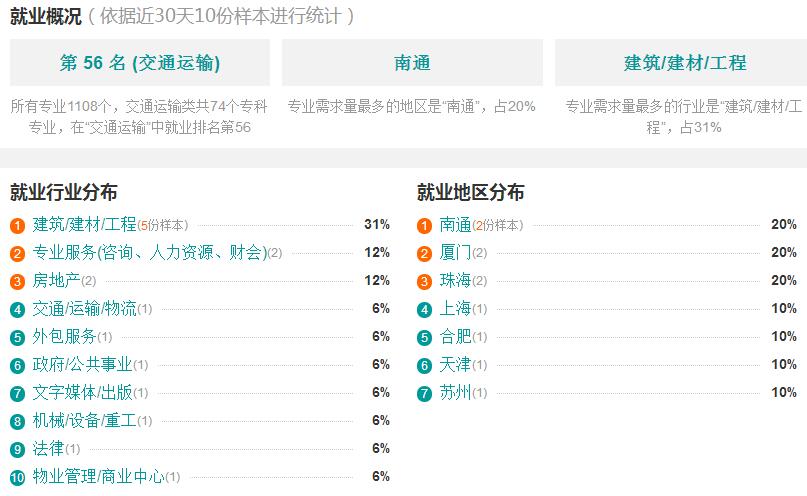Open the 文字媒体/出版 link

pyautogui.click(x=82, y=392)
